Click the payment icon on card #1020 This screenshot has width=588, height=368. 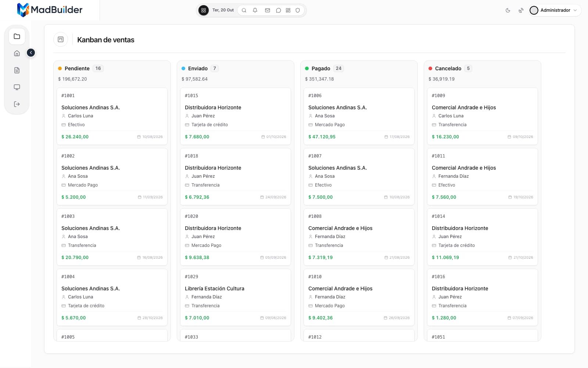click(x=187, y=245)
